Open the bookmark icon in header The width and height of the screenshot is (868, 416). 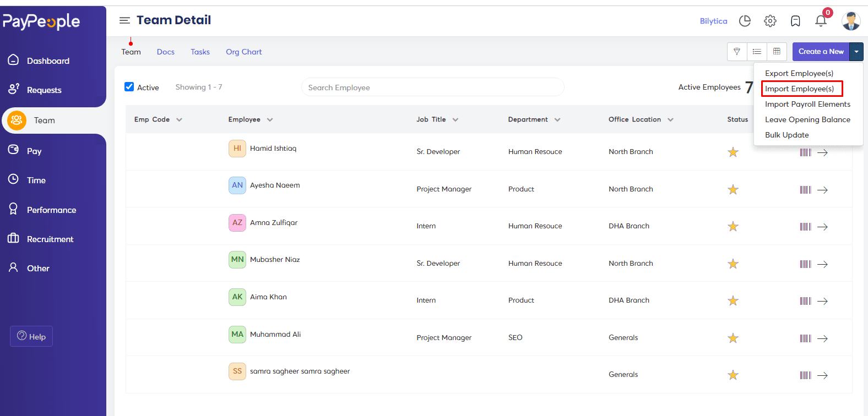pos(795,21)
